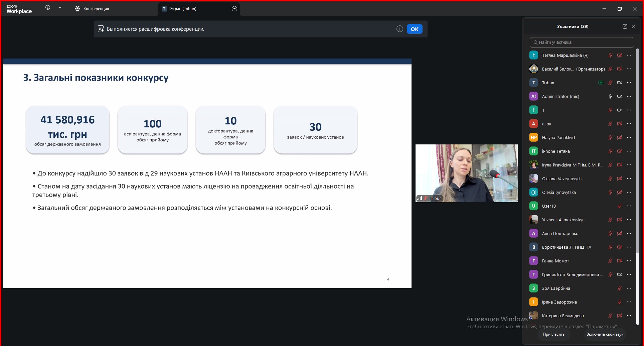Image resolution: width=644 pixels, height=346 pixels.
Task: Click the Tribun muted microphone icon
Action: (x=610, y=83)
